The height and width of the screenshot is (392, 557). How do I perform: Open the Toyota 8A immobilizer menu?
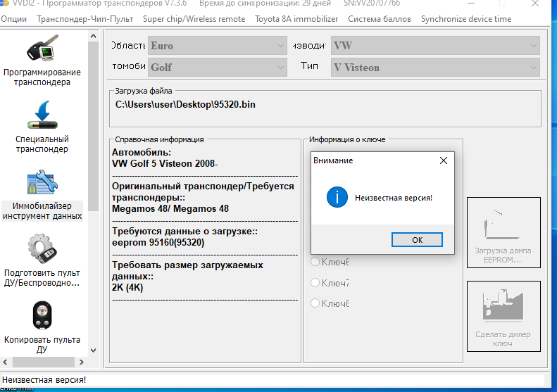click(296, 19)
